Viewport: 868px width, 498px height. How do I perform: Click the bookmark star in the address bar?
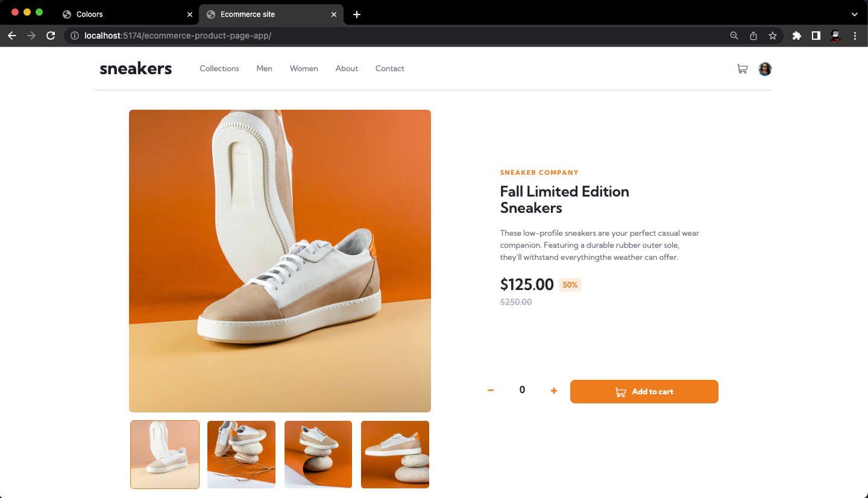tap(773, 36)
